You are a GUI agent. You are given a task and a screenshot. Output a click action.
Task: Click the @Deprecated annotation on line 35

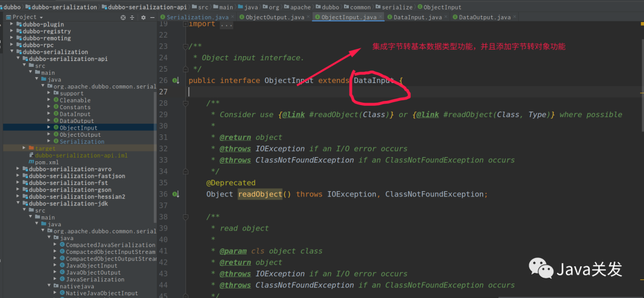[x=231, y=183]
